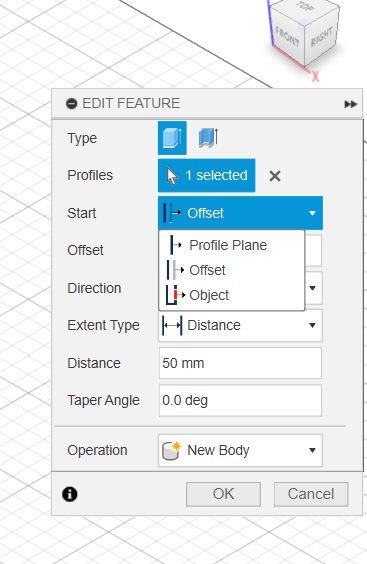Select the Thin Extrude type icon

point(208,138)
